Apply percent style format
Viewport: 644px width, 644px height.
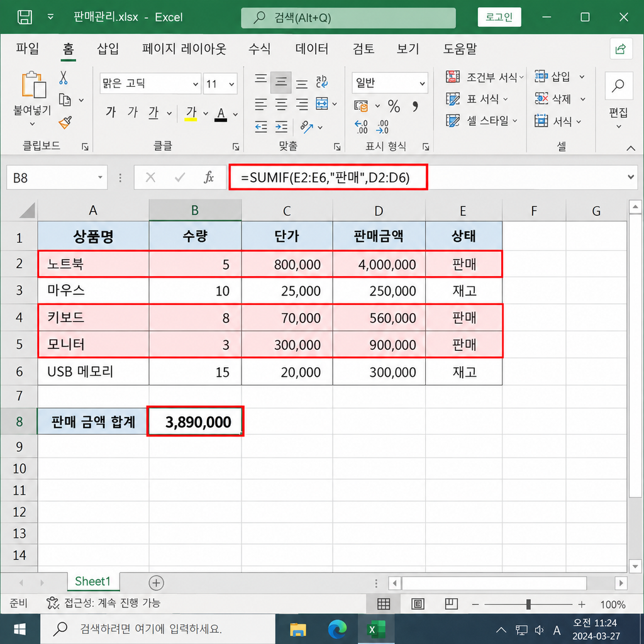coord(394,106)
